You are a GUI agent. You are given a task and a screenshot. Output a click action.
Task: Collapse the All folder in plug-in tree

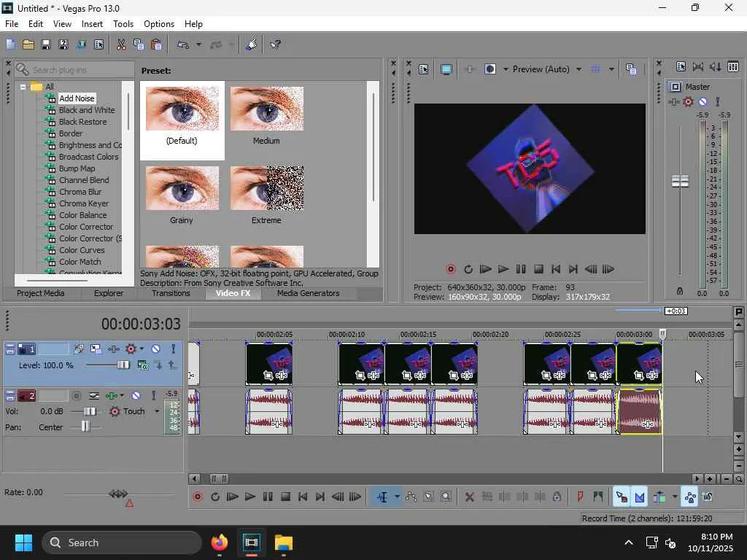23,87
